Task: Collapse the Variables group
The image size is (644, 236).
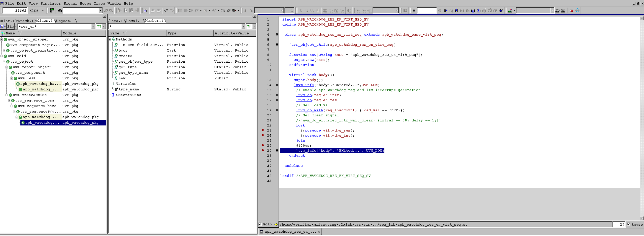Action: click(110, 84)
